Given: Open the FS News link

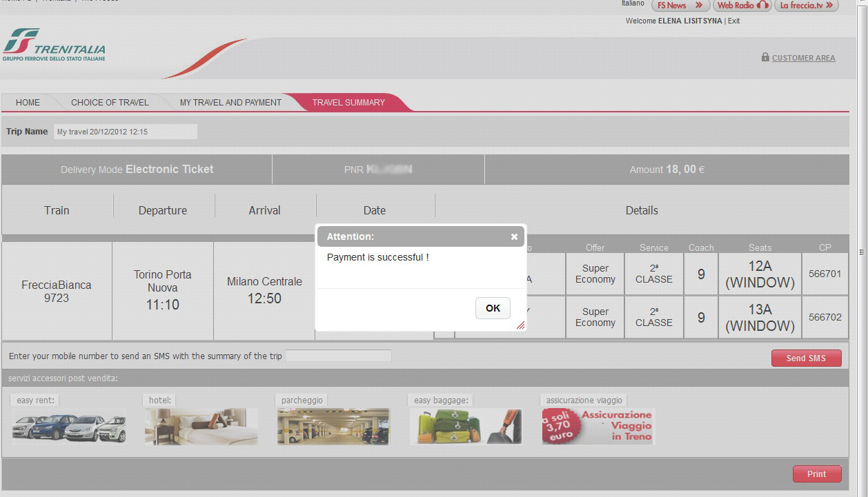Looking at the screenshot, I should pos(680,6).
